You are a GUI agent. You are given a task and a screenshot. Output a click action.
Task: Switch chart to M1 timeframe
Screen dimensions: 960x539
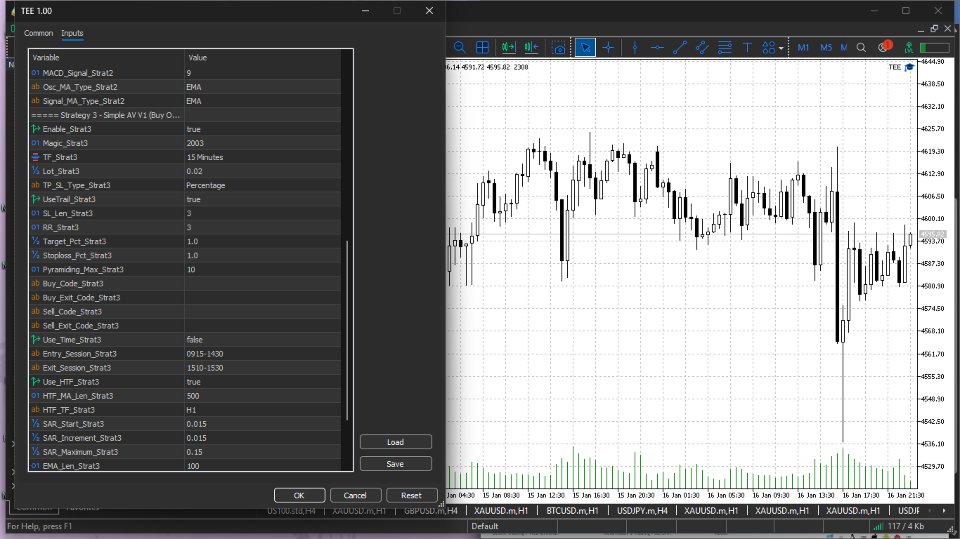point(803,48)
